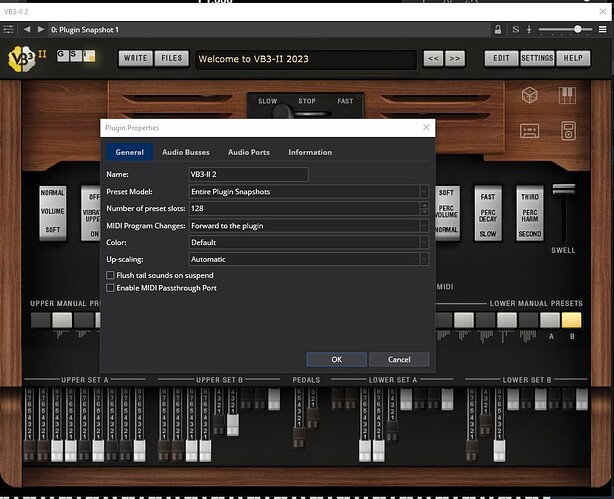This screenshot has height=499, width=614.
Task: Select the second upper manual preset key
Action: click(x=62, y=320)
